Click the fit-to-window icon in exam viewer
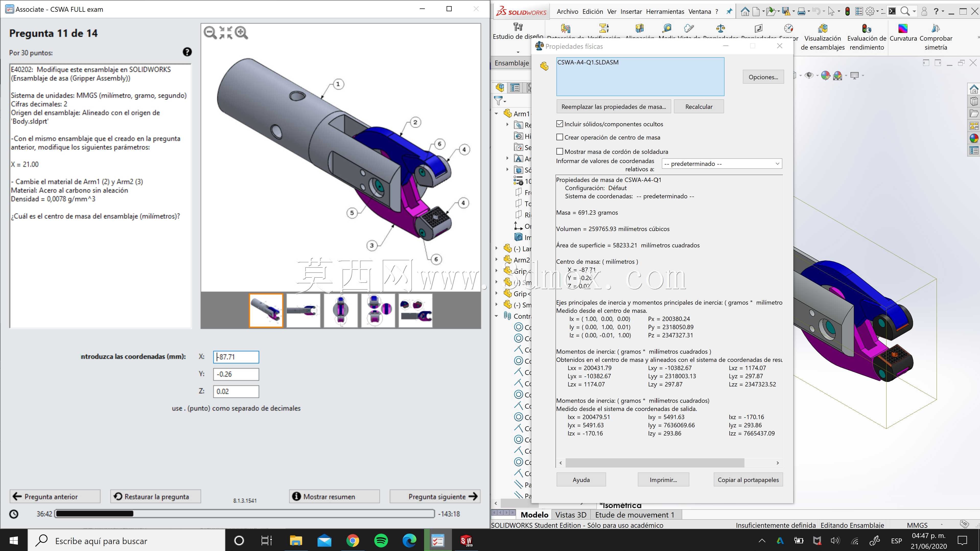 tap(226, 33)
